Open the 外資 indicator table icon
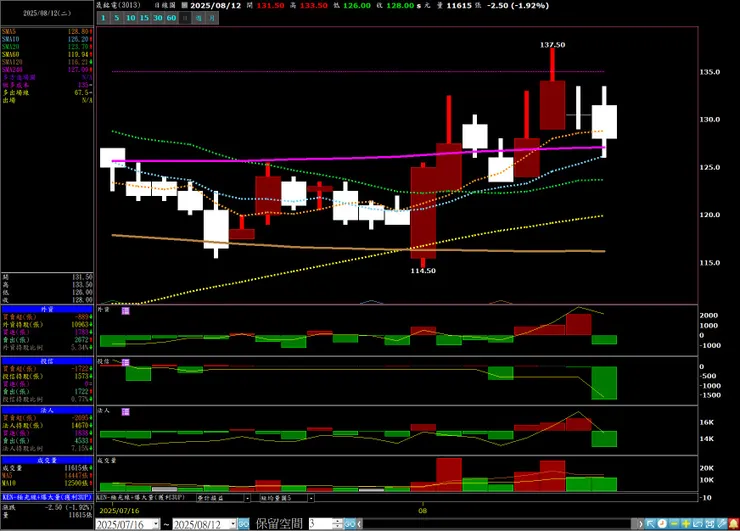 126,311
